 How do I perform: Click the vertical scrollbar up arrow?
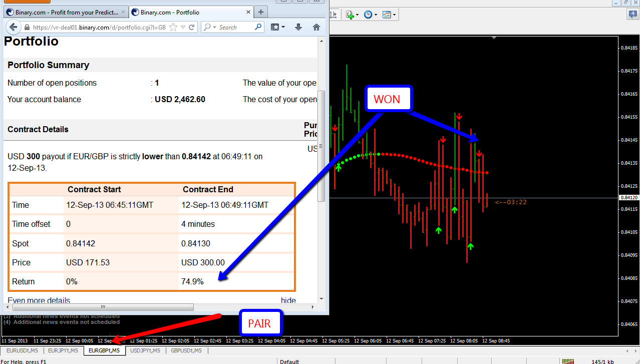tap(322, 42)
